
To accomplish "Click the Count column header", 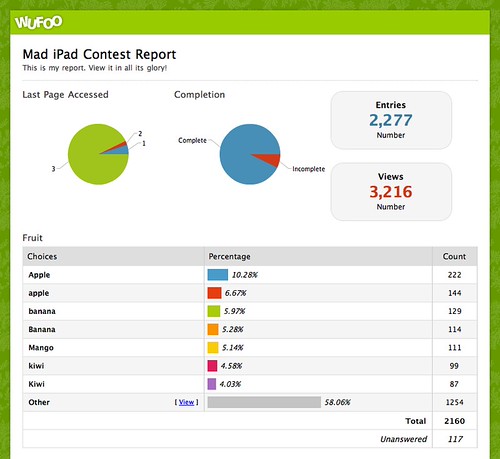I will tap(454, 256).
